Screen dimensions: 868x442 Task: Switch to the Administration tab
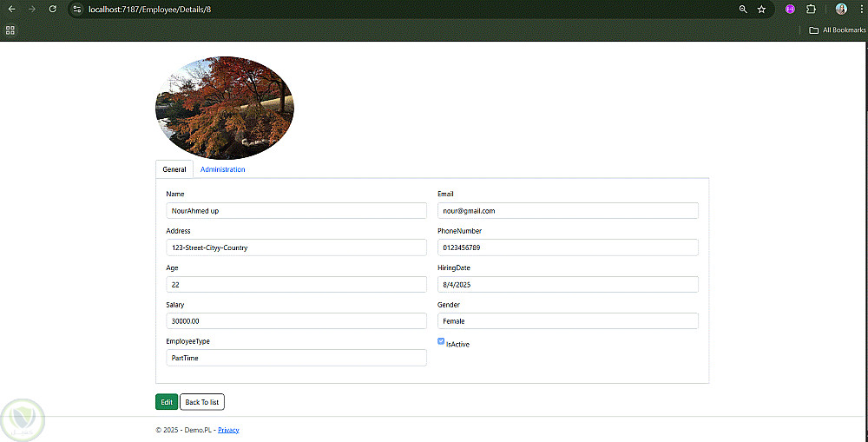point(222,169)
